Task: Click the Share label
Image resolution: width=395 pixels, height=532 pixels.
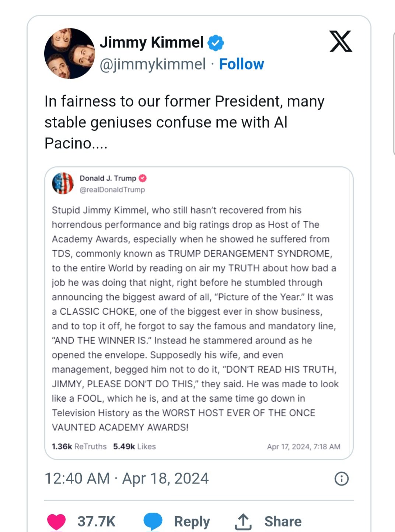Action: [283, 522]
